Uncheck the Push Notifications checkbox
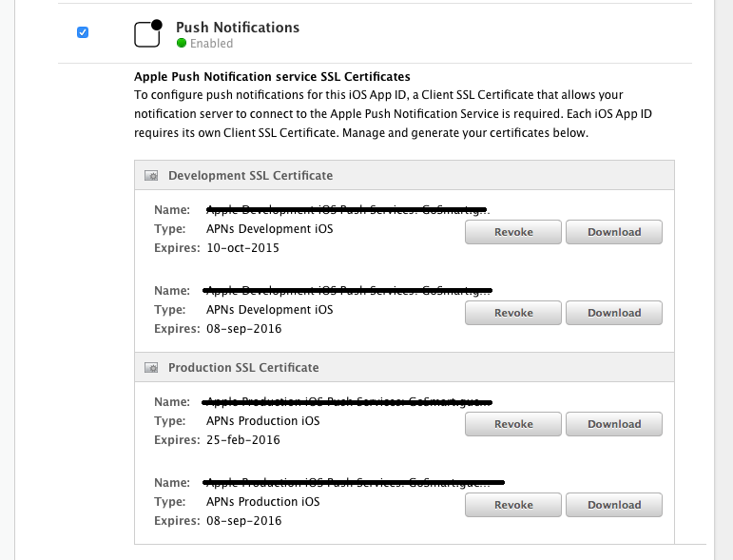Viewport: 733px width, 560px height. tap(83, 32)
